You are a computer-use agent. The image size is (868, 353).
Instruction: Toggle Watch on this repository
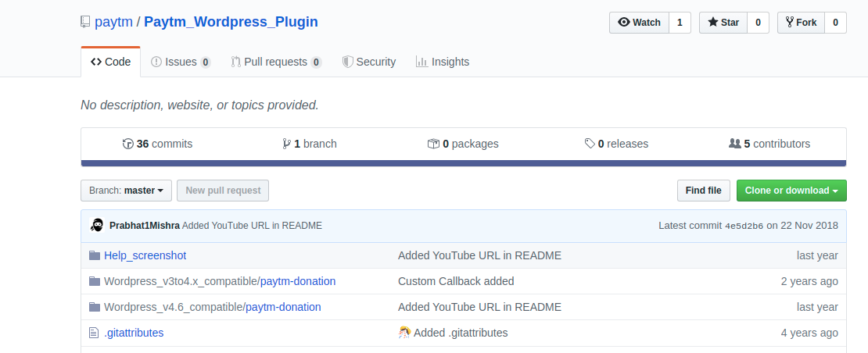639,23
